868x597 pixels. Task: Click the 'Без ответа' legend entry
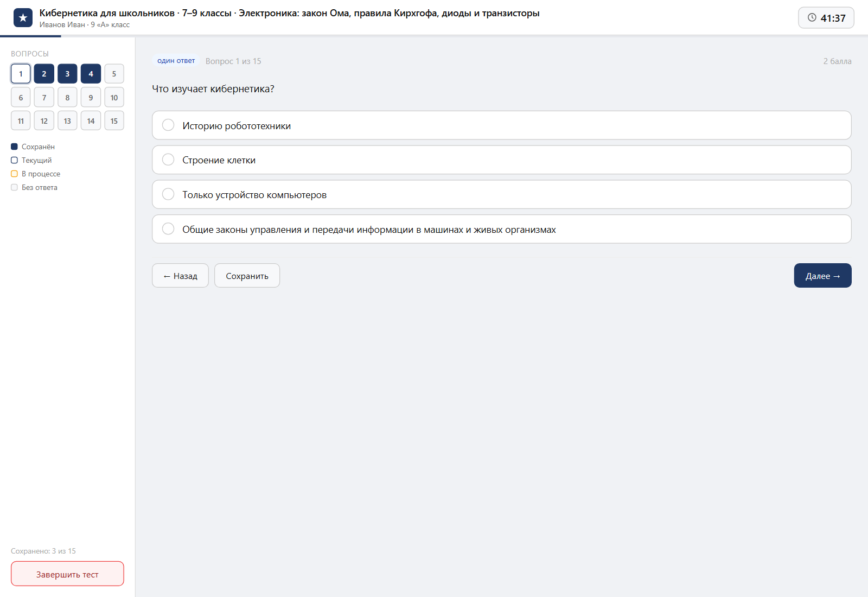34,187
